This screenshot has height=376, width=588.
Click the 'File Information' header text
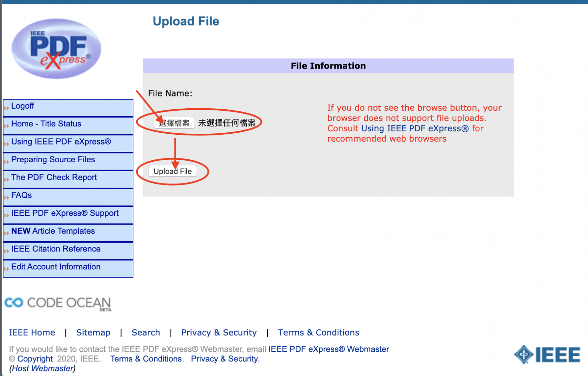tap(328, 66)
